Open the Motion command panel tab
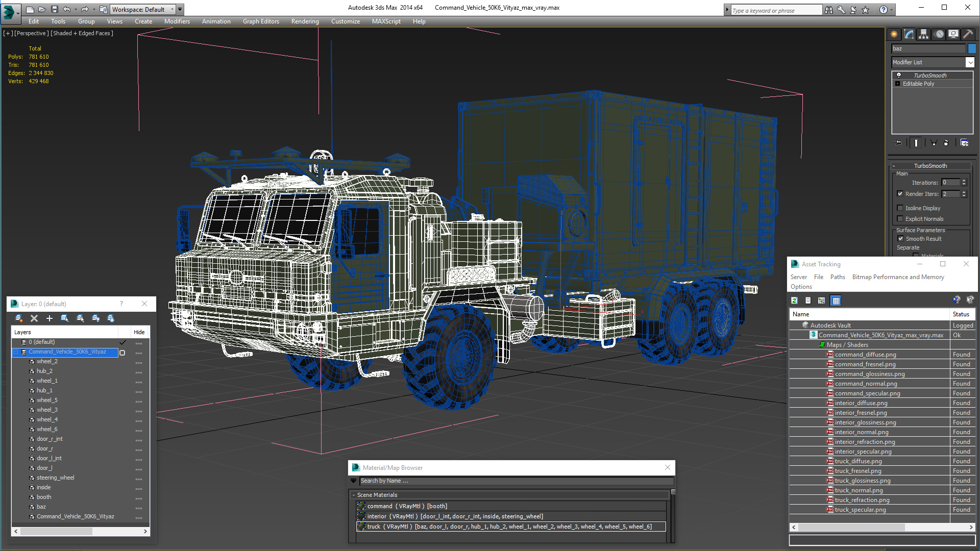The image size is (980, 551). click(x=939, y=34)
